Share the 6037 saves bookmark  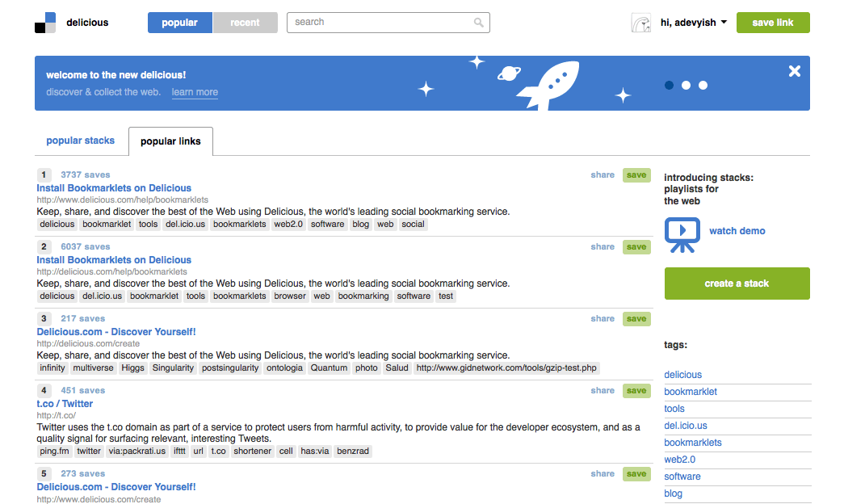[x=603, y=246]
